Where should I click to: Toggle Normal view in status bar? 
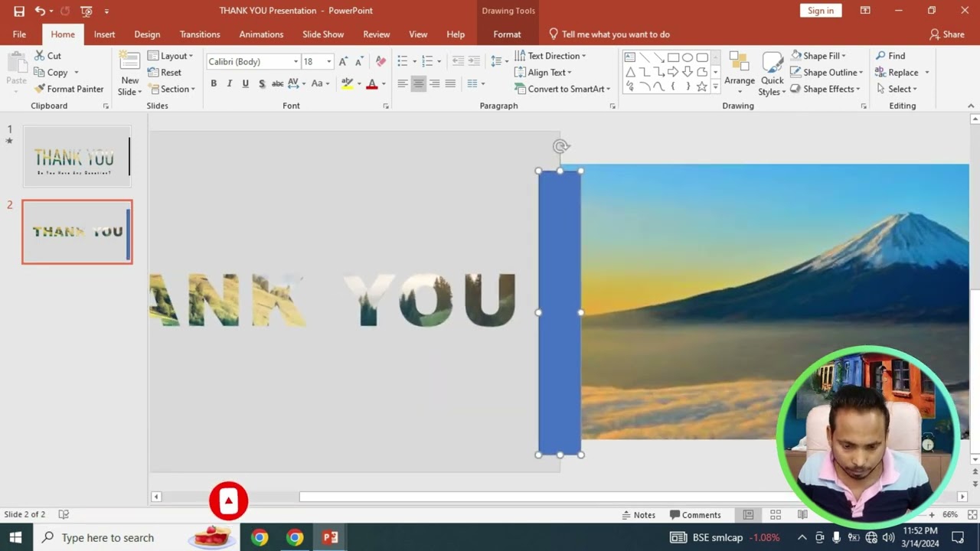point(748,515)
